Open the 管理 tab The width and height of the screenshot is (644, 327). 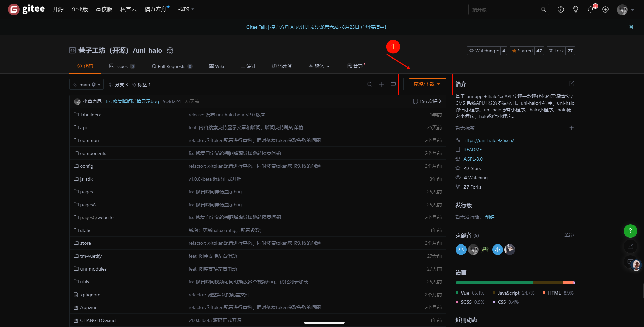click(x=355, y=66)
